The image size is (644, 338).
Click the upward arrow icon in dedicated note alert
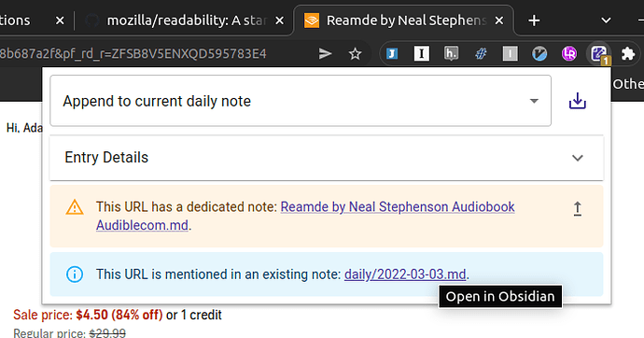577,208
